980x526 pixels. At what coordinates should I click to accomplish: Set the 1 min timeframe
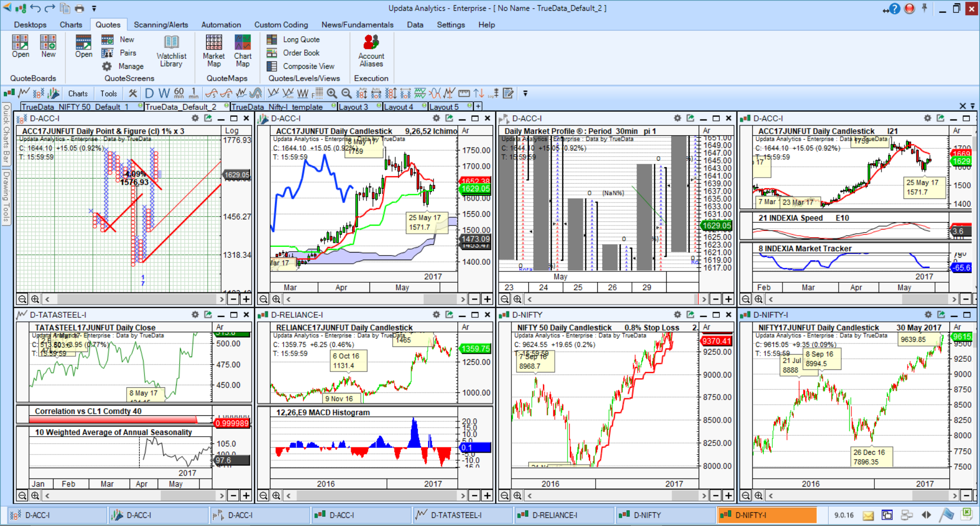pyautogui.click(x=193, y=93)
